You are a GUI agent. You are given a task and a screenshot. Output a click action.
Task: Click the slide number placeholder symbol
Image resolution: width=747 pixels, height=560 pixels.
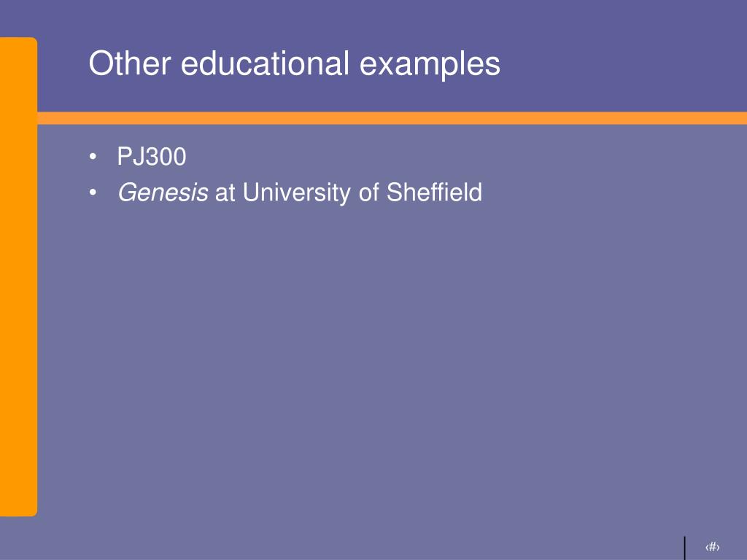point(712,547)
